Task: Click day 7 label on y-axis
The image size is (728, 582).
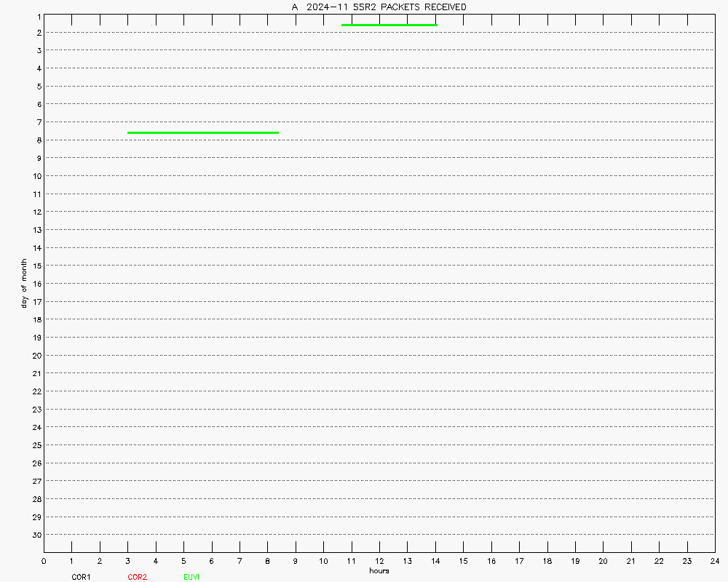Action: [36, 122]
